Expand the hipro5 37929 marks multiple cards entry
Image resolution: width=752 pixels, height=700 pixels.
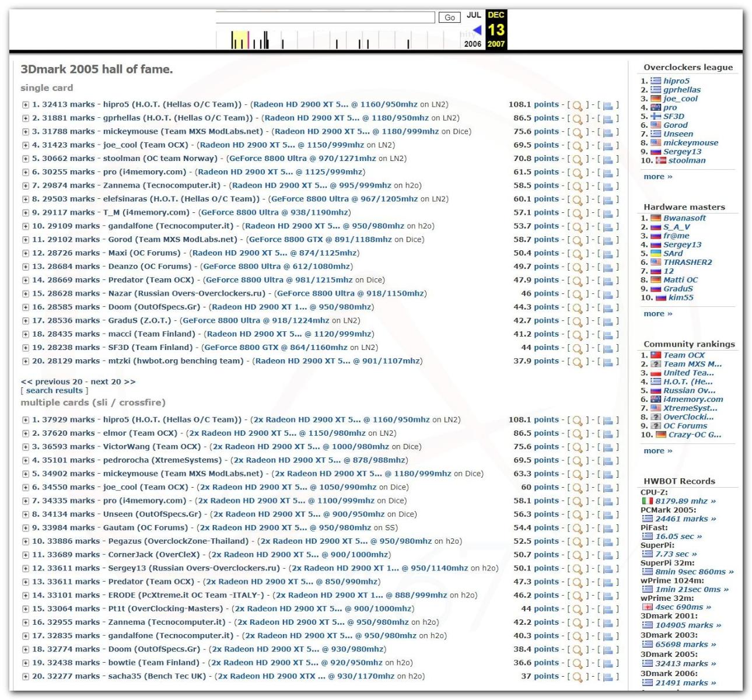26,420
